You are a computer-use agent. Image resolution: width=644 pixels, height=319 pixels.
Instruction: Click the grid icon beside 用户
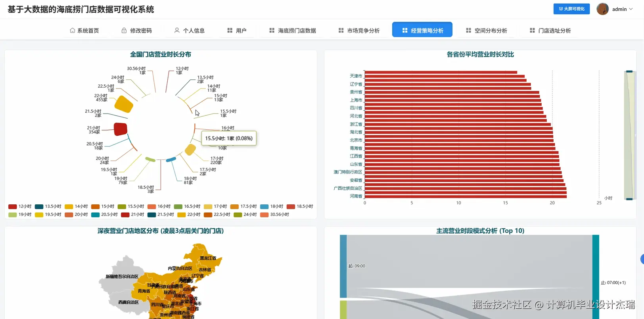[230, 31]
